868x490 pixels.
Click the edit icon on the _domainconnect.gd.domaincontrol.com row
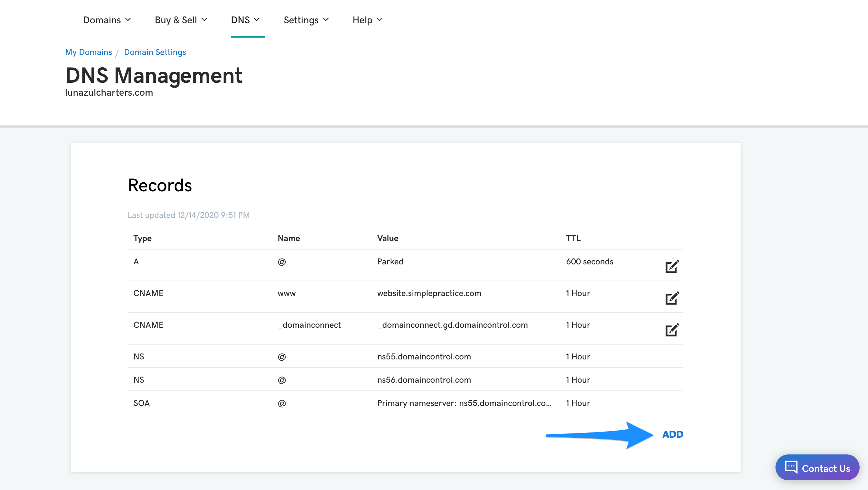(672, 330)
